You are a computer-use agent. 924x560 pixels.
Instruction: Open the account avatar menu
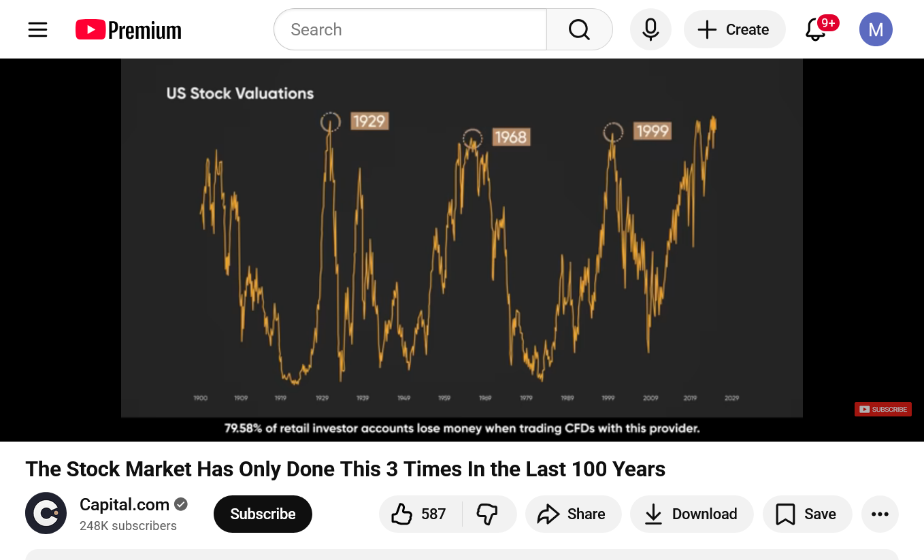[x=876, y=30]
